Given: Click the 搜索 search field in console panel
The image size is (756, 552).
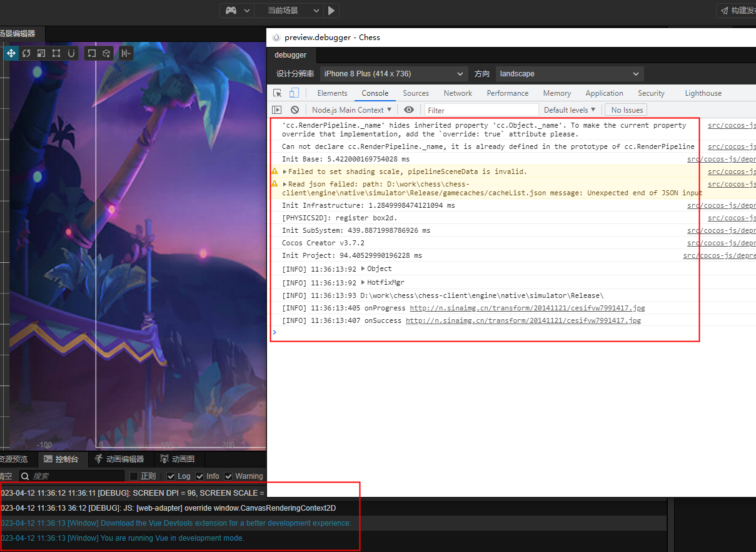Looking at the screenshot, I should click(71, 476).
